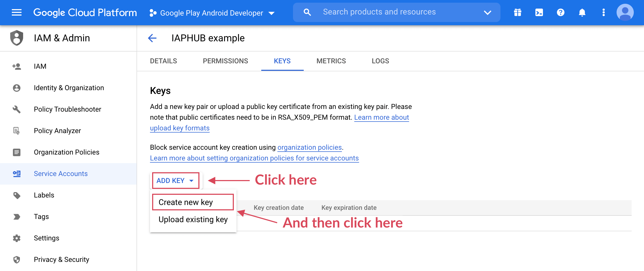Image resolution: width=644 pixels, height=271 pixels.
Task: Open the ADD KEY dropdown
Action: pos(176,181)
